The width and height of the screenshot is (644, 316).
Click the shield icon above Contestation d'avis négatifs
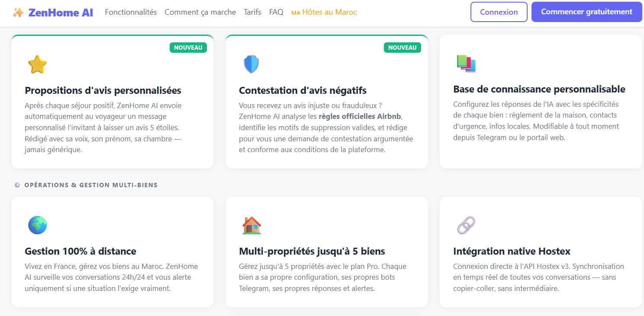point(251,64)
